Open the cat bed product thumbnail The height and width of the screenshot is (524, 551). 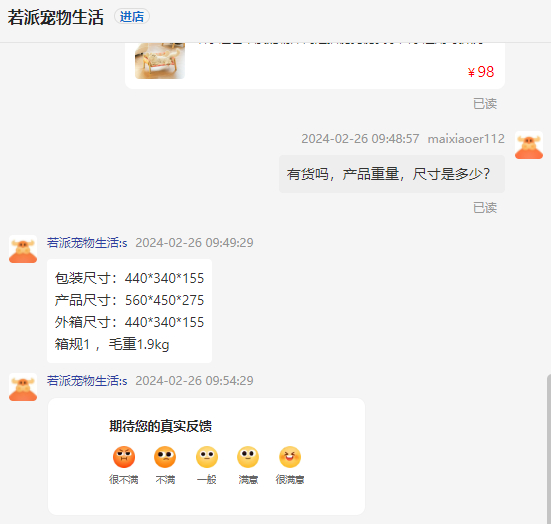[x=160, y=61]
